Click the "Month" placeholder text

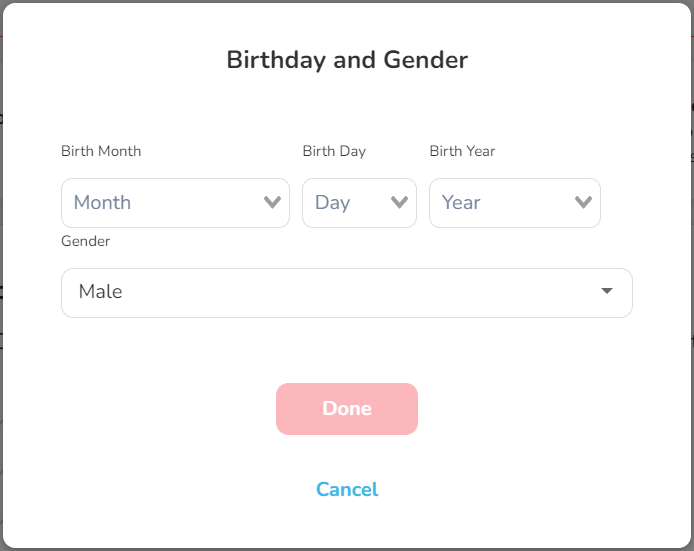click(x=102, y=202)
